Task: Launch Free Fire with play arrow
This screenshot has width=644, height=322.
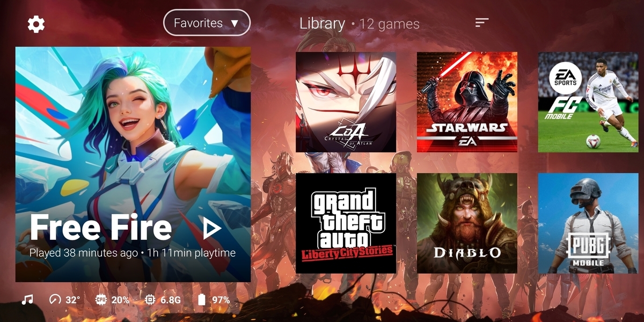Action: click(212, 229)
